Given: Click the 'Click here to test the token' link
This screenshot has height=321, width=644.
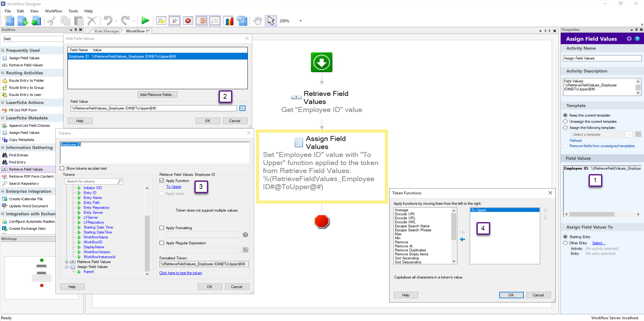Looking at the screenshot, I should [181, 273].
